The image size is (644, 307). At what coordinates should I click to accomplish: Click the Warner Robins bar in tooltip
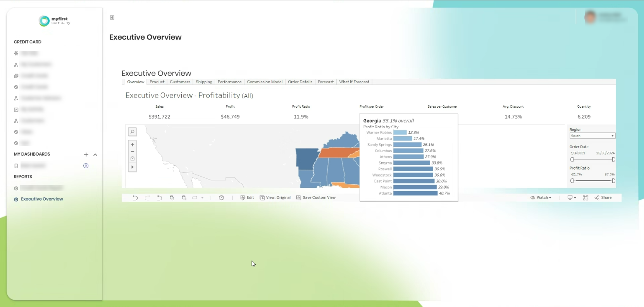pyautogui.click(x=400, y=132)
